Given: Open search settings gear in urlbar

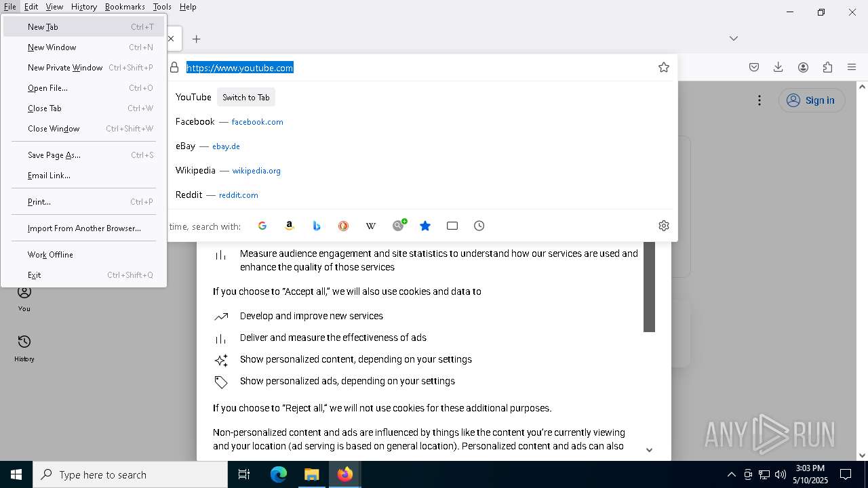Looking at the screenshot, I should point(664,226).
